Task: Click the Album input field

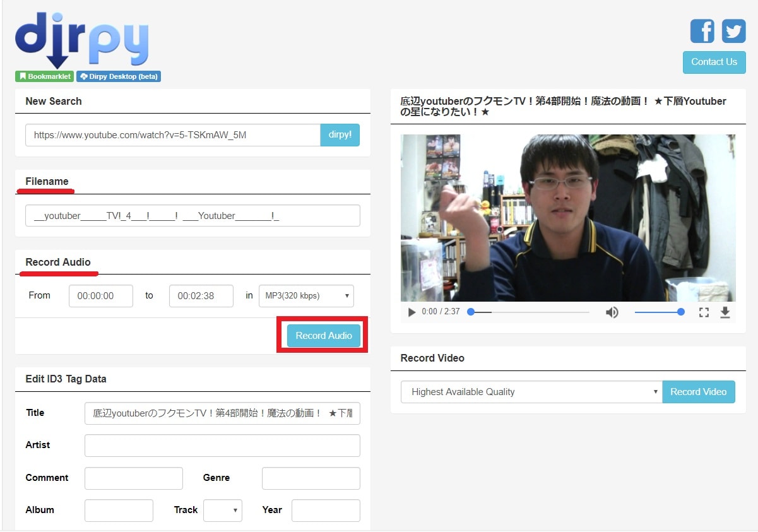Action: [x=119, y=511]
